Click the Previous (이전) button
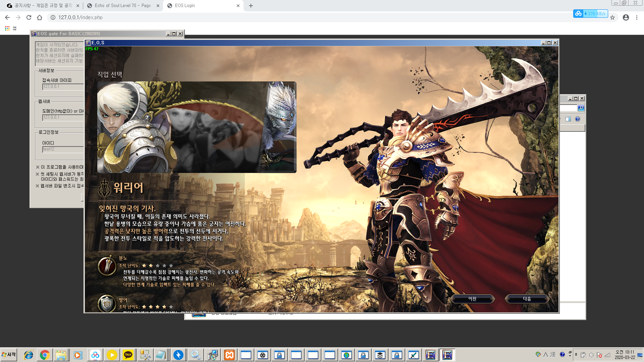The height and width of the screenshot is (362, 644). point(472,299)
